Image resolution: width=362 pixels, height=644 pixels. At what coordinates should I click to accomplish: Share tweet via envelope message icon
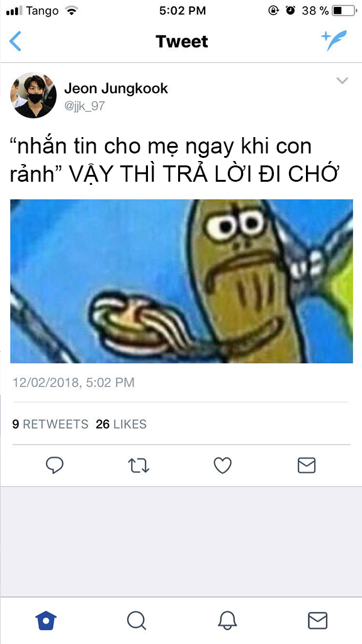tap(307, 465)
